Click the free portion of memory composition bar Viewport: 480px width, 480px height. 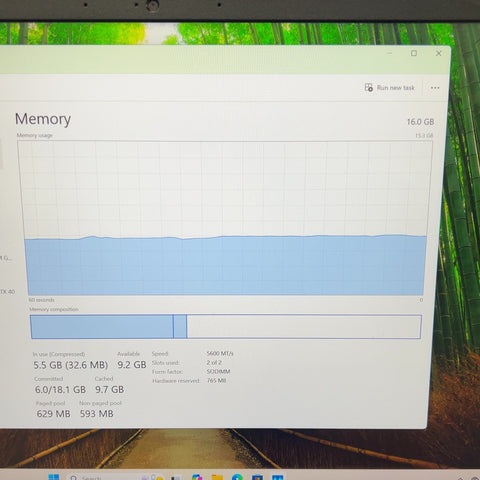pyautogui.click(x=304, y=327)
